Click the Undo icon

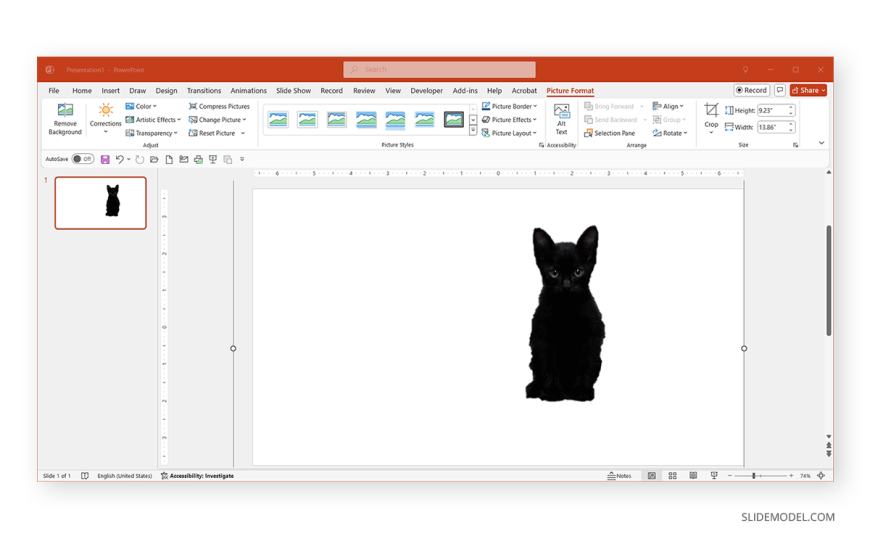(x=119, y=159)
